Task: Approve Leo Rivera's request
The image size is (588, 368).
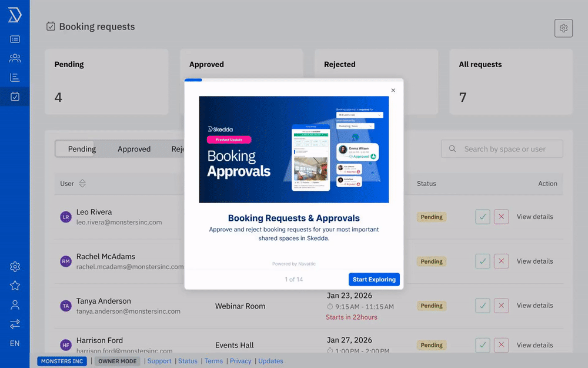Action: click(x=482, y=217)
